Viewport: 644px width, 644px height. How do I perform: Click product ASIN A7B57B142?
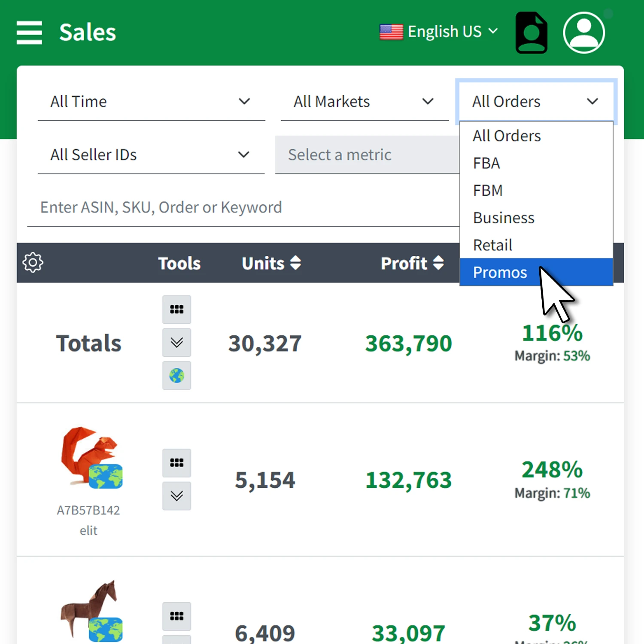[x=88, y=510]
